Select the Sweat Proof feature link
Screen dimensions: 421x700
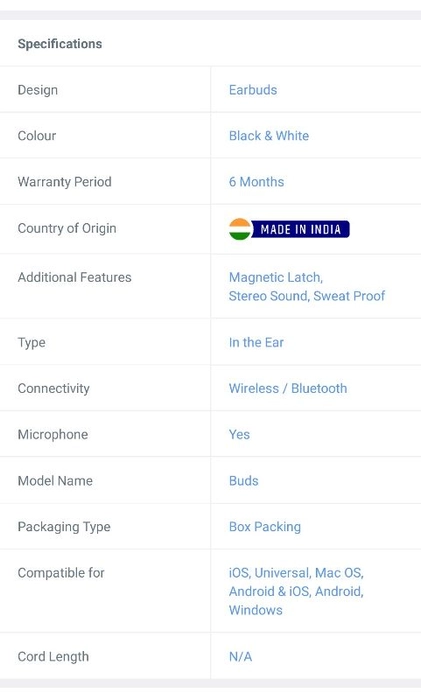coord(349,296)
